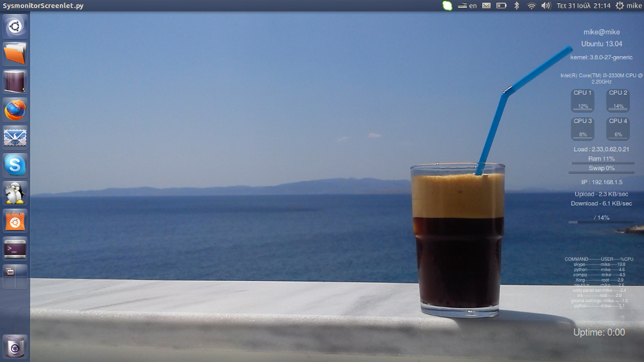Open the penguin icon application
Screen dimensions: 644x362
click(x=15, y=193)
